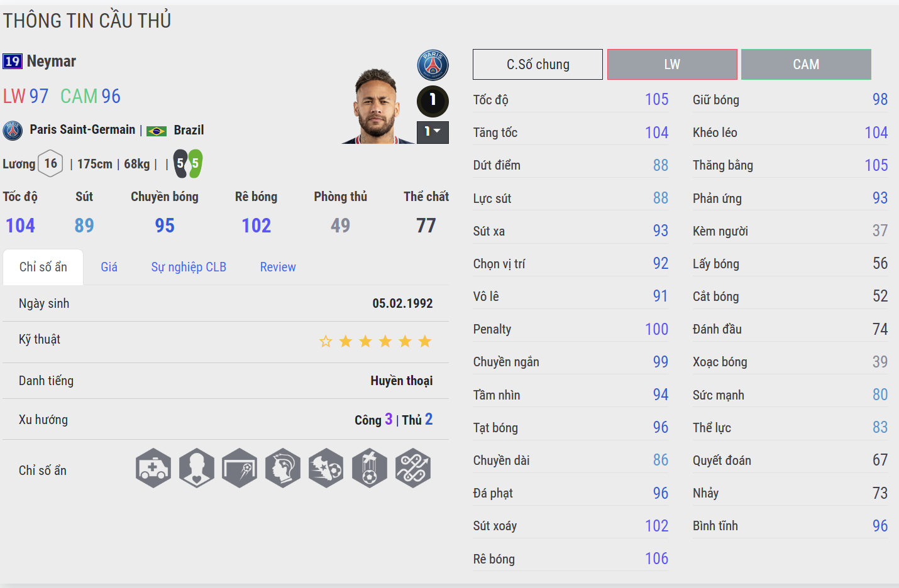Click Neymar's player portrait
This screenshot has width=899, height=588.
(377, 107)
